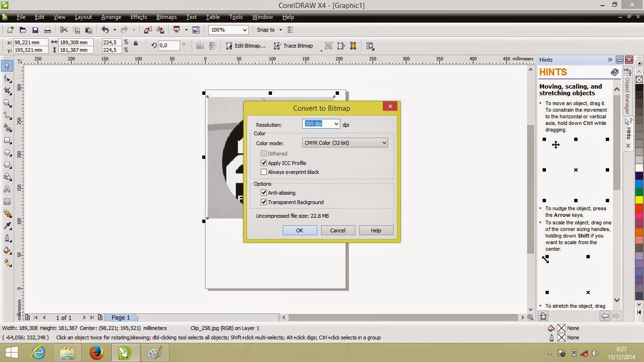Open Firefox from the taskbar

pyautogui.click(x=96, y=353)
